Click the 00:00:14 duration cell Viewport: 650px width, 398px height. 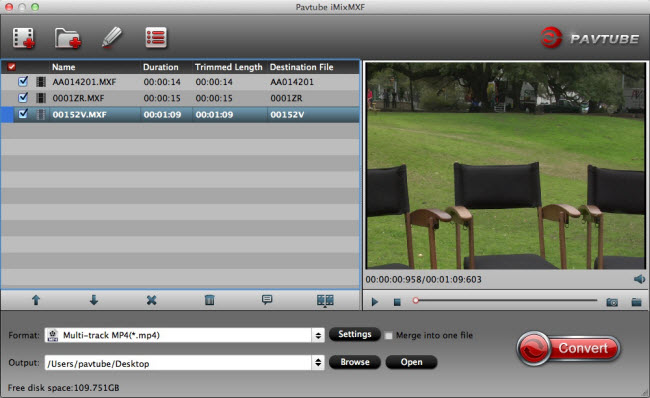tap(162, 82)
